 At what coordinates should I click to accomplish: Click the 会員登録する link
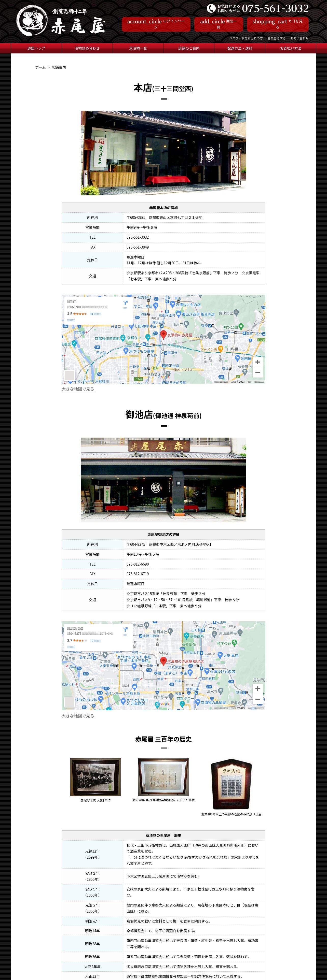pyautogui.click(x=276, y=38)
